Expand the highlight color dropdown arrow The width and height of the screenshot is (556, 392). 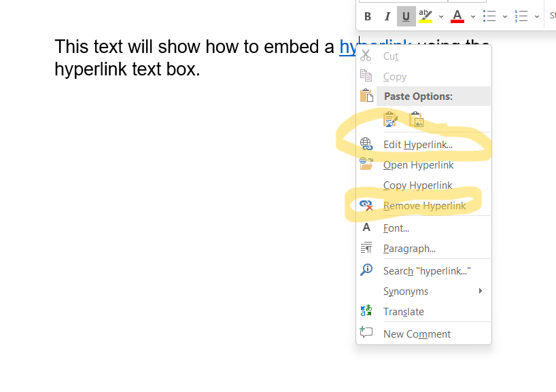click(x=440, y=16)
